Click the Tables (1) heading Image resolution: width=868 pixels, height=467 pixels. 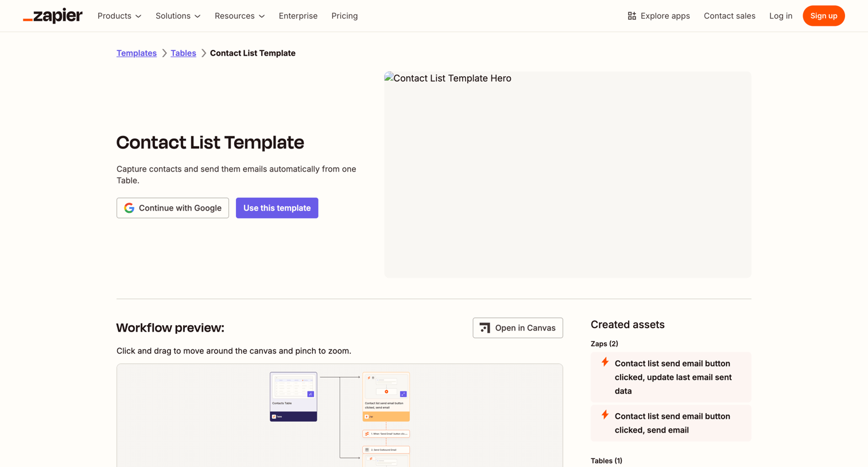pyautogui.click(x=606, y=461)
